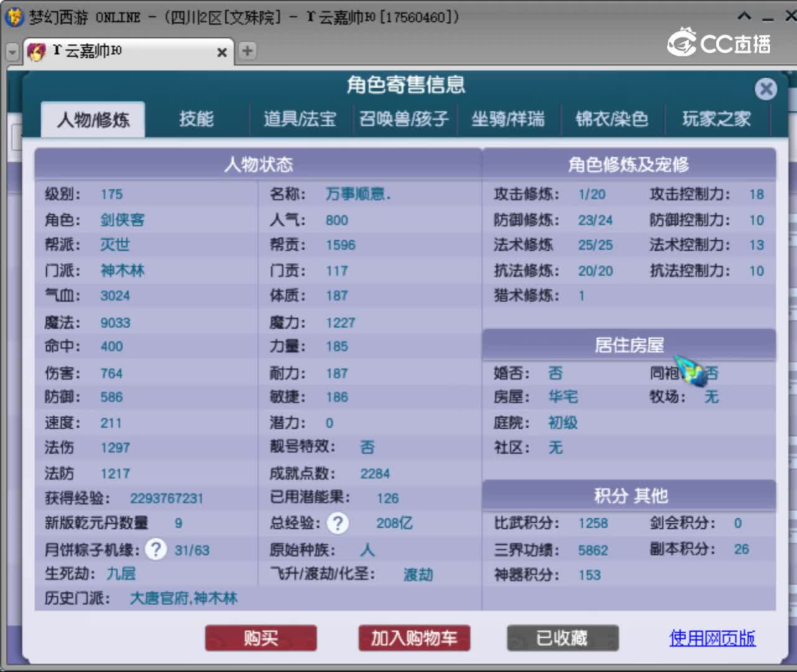
Task: Click the 月饼粽子机缘 value 31/63
Action: [x=192, y=550]
